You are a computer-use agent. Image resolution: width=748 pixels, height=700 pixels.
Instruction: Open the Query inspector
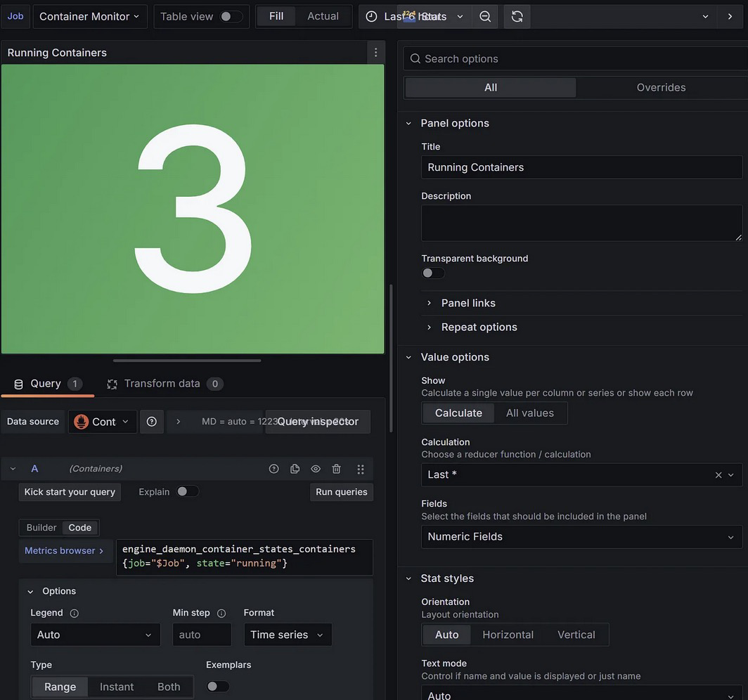(318, 422)
